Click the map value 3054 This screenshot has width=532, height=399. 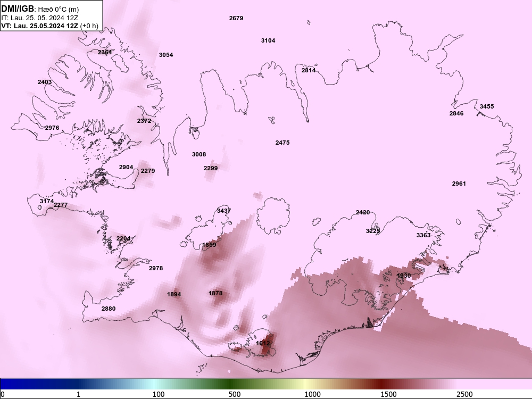[x=166, y=55]
